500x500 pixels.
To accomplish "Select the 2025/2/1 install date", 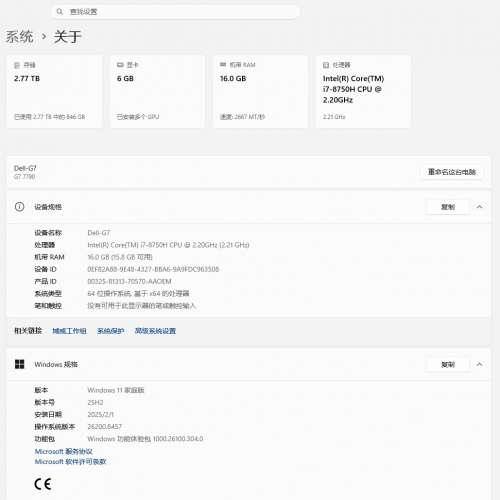I will click(101, 414).
